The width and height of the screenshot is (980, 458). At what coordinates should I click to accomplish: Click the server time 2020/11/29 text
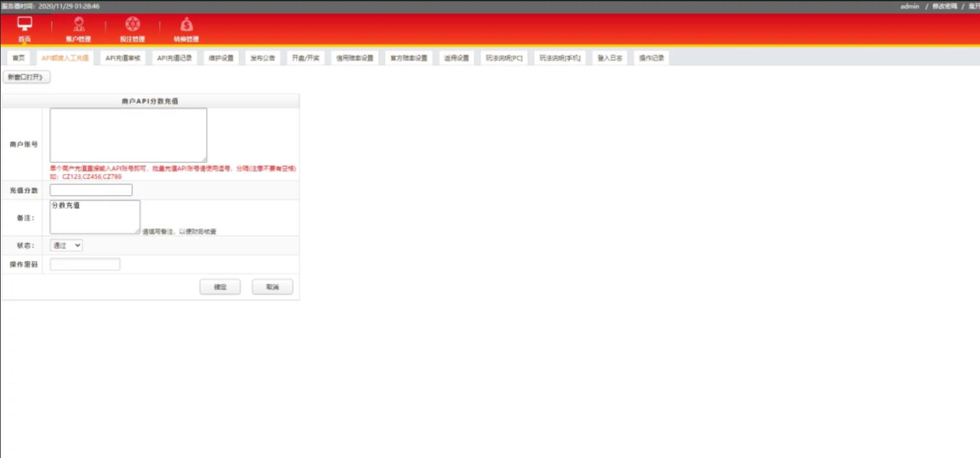click(x=69, y=6)
